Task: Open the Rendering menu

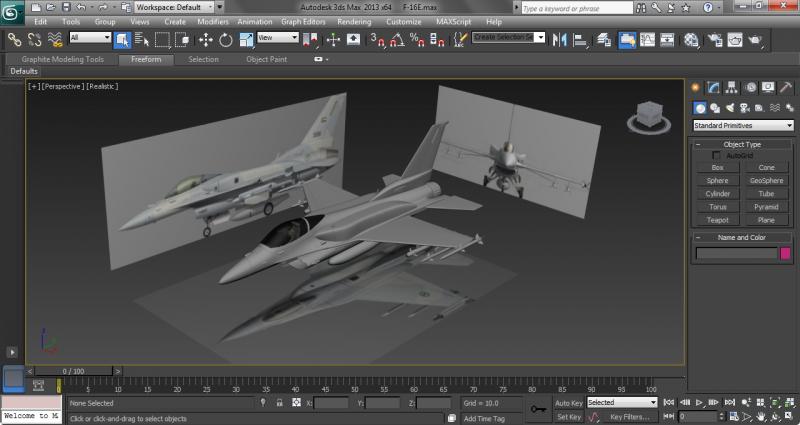Action: click(354, 21)
